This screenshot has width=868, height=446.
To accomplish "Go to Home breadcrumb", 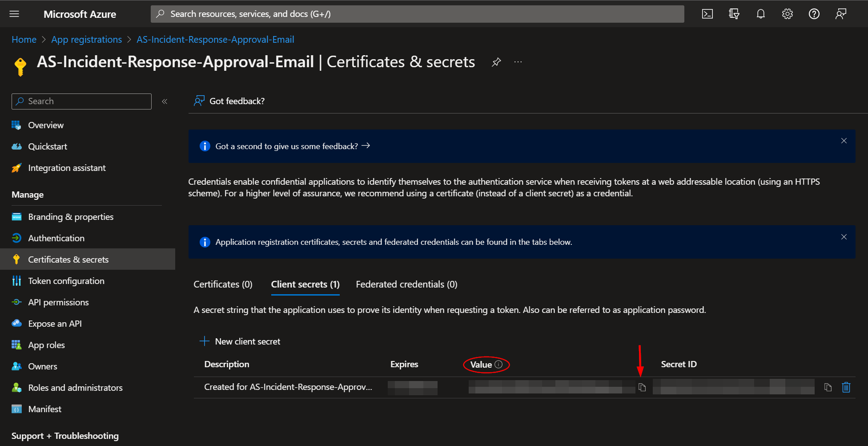I will point(24,40).
